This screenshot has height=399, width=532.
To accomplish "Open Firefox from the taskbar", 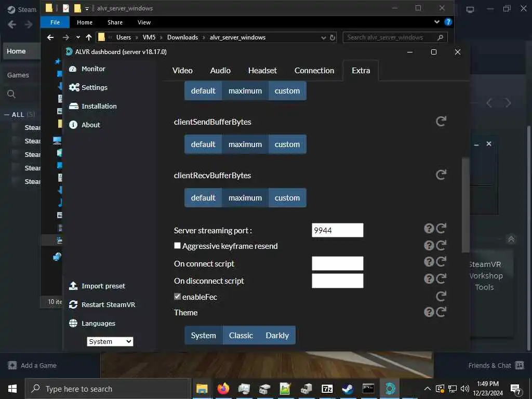I will click(x=223, y=389).
